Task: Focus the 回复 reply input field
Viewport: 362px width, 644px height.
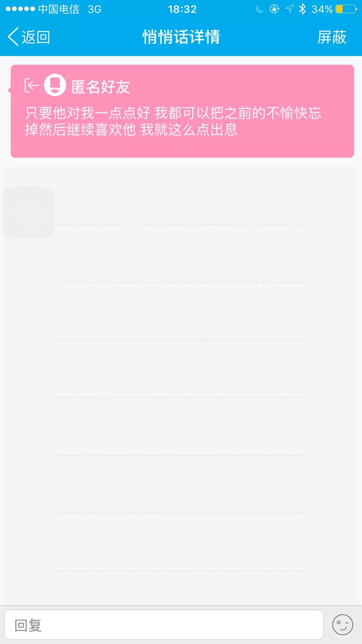Action: coord(164,625)
